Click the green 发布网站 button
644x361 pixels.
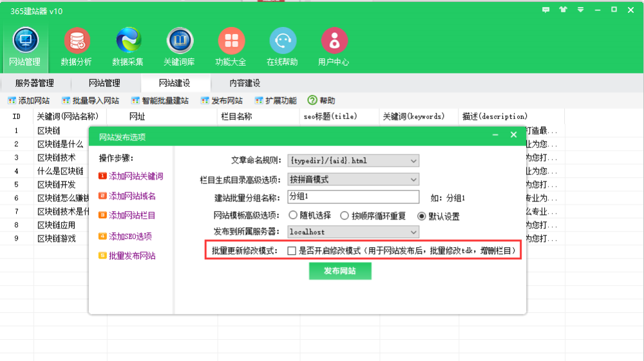point(340,271)
